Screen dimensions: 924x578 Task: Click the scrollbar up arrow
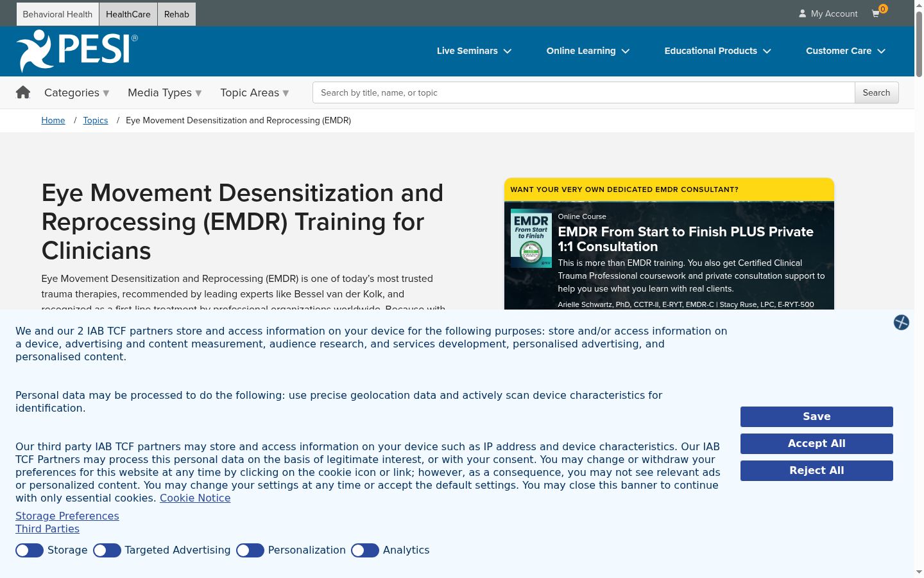coord(919,4)
